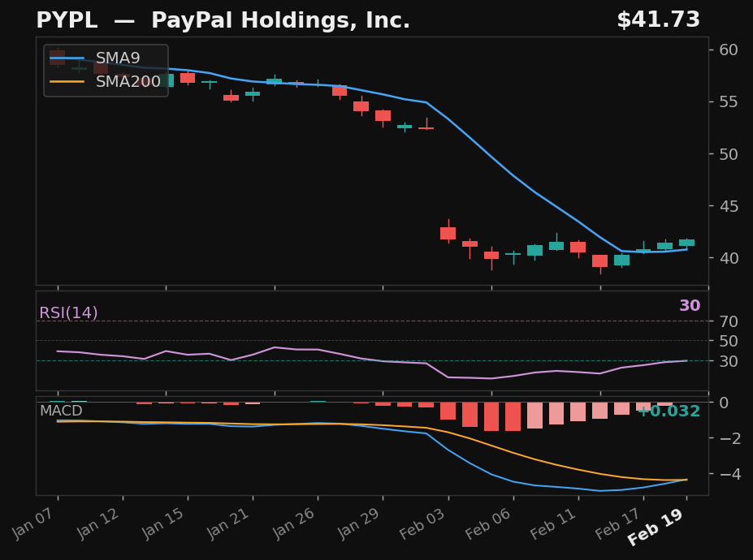Click the Jan 07 date axis label
The image size is (753, 560).
coord(34,523)
